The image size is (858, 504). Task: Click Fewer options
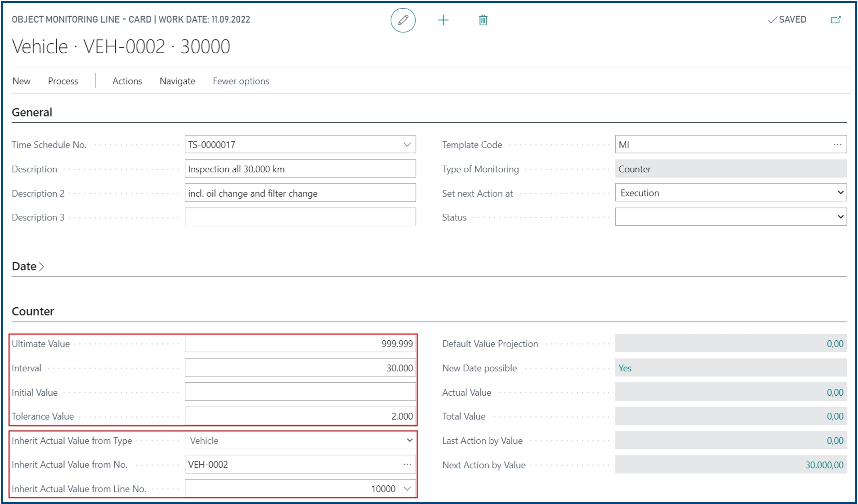(x=241, y=81)
